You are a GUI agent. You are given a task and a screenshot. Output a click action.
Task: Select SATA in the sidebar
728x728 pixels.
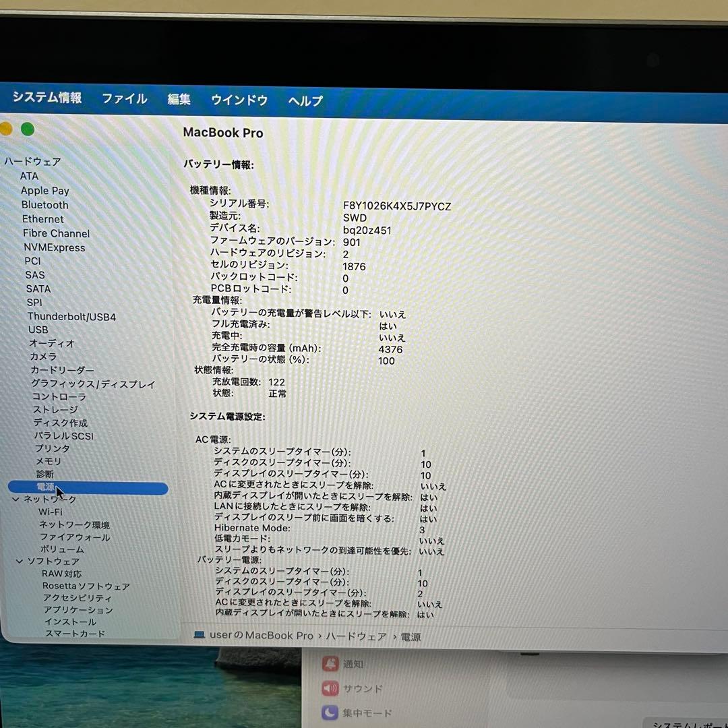(x=38, y=289)
